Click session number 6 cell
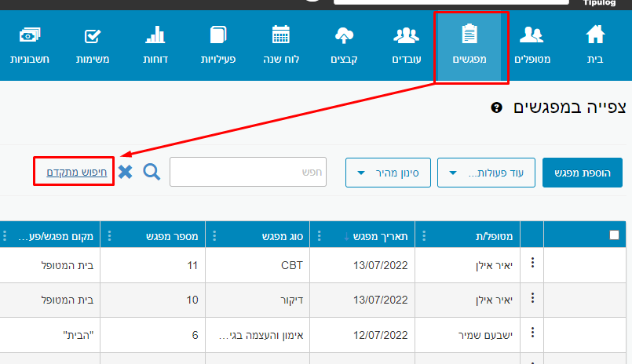This screenshot has width=632, height=364. point(195,335)
